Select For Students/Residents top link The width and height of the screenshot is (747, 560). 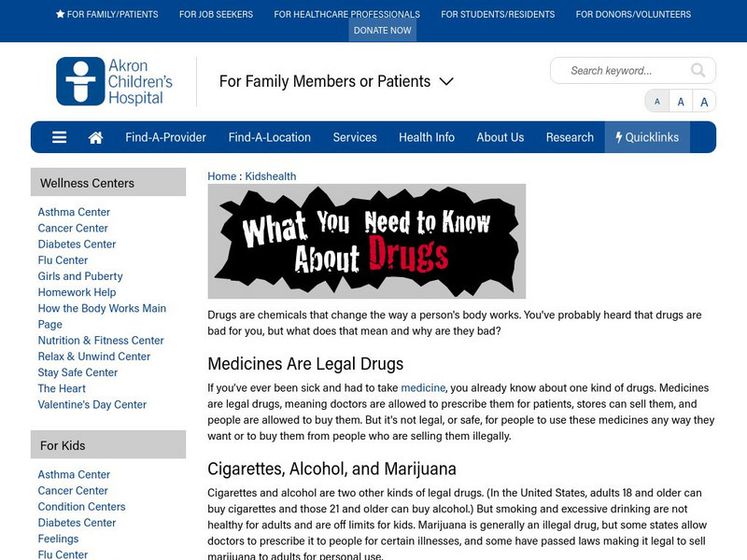498,14
